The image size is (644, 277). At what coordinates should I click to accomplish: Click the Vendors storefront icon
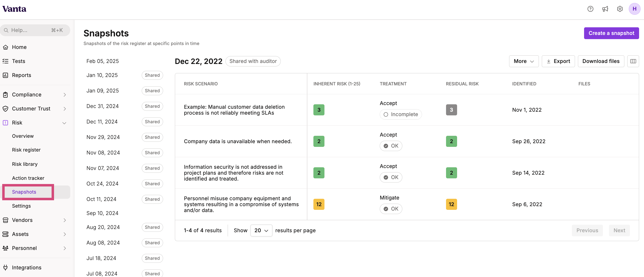(5, 220)
